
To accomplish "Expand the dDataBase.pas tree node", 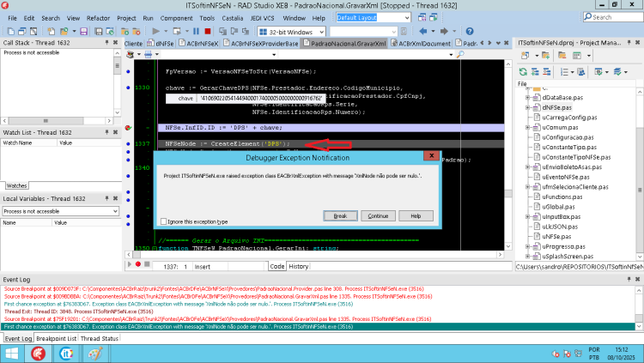I will (x=528, y=98).
